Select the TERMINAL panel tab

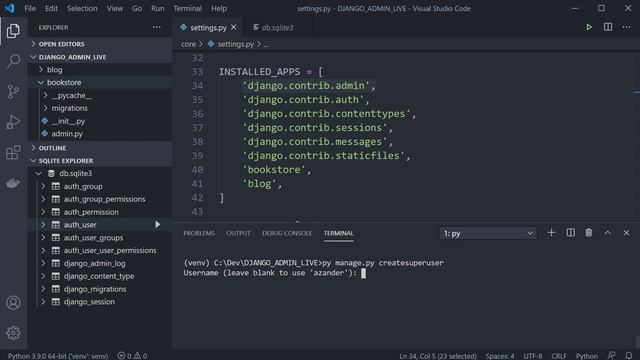(338, 233)
